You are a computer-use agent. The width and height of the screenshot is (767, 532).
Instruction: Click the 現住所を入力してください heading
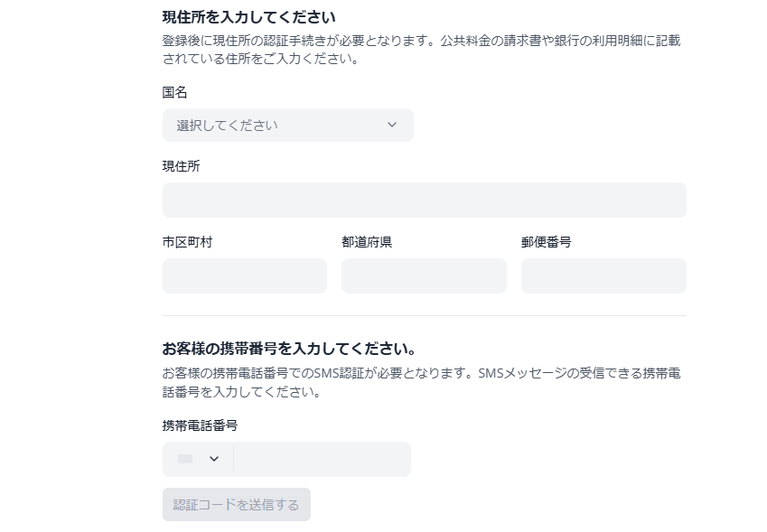pos(248,16)
